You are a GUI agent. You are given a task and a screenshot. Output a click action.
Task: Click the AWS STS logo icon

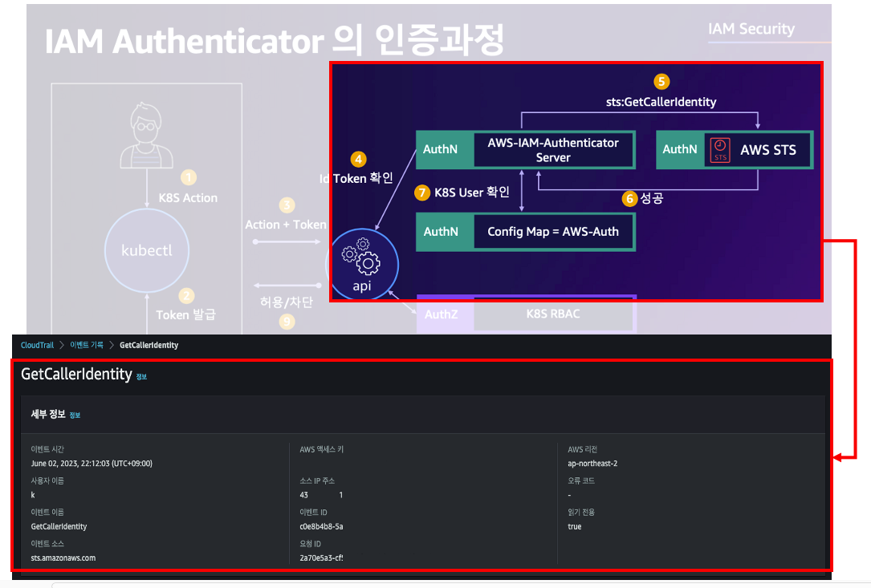pos(720,150)
